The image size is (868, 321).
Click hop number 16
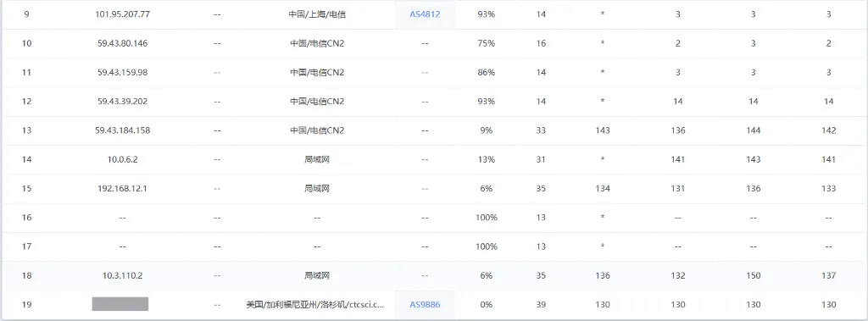click(x=26, y=218)
